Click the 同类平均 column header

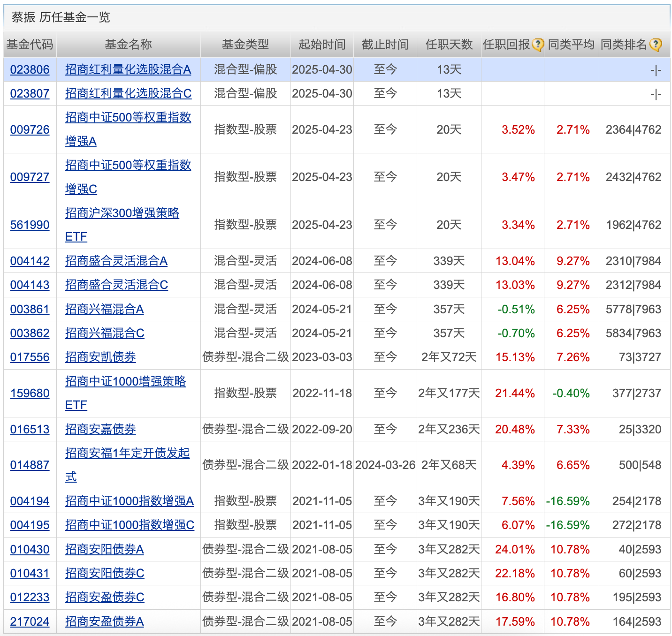point(571,45)
